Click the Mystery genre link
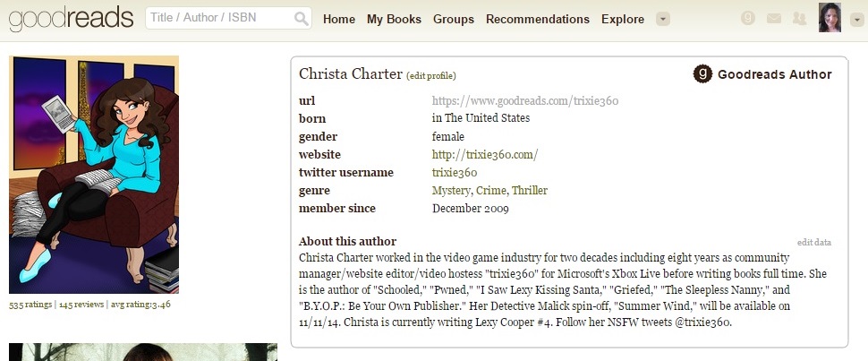This screenshot has height=361, width=868. pos(450,190)
